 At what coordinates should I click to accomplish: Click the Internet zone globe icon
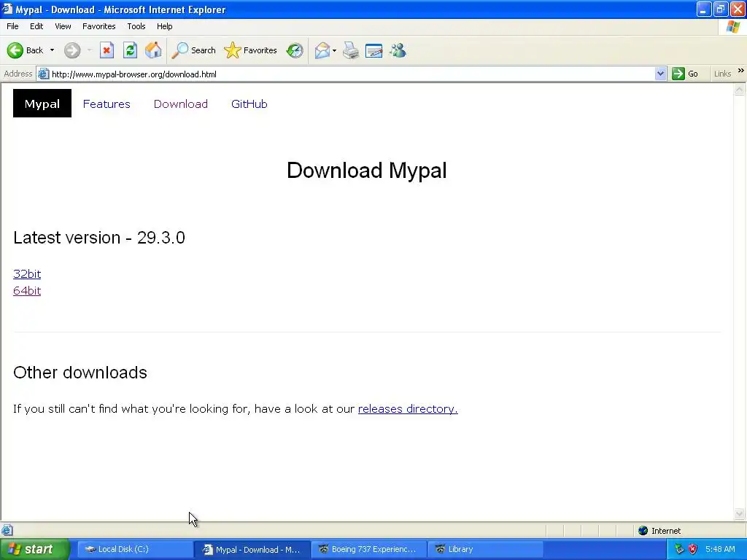[x=643, y=531]
